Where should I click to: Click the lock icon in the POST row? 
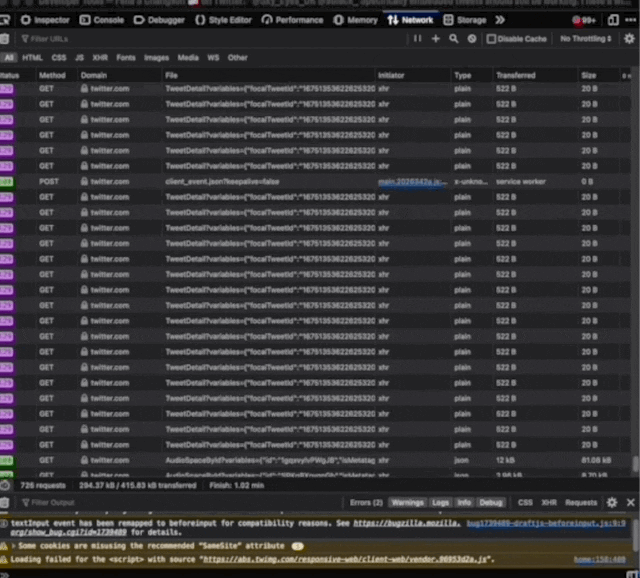point(84,181)
